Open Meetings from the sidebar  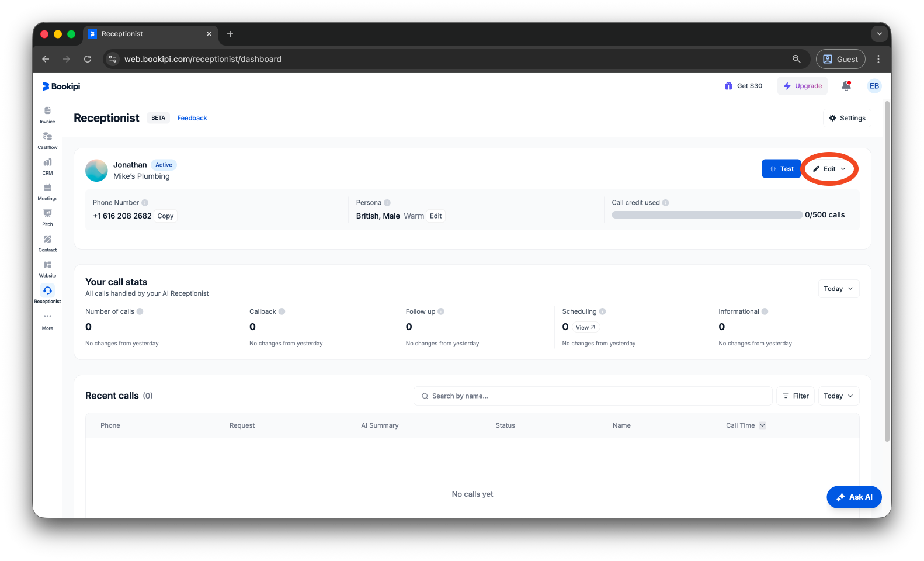[x=47, y=192]
